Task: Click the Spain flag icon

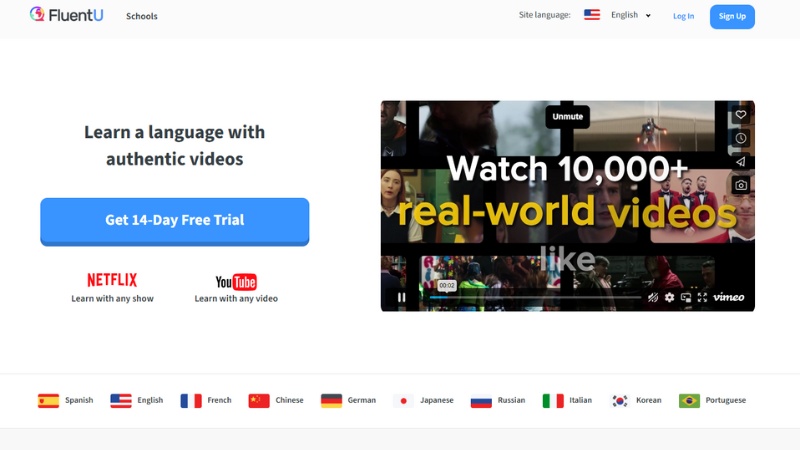Action: pos(48,401)
